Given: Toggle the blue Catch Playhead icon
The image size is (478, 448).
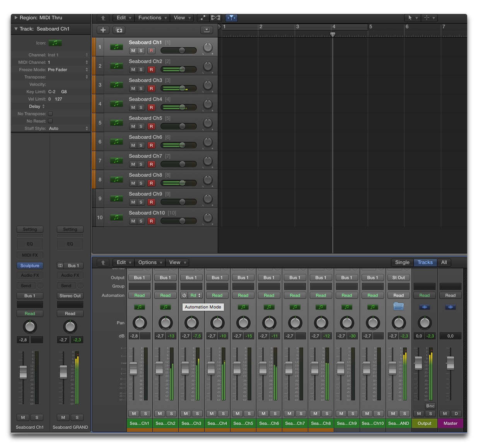Looking at the screenshot, I should point(231,18).
